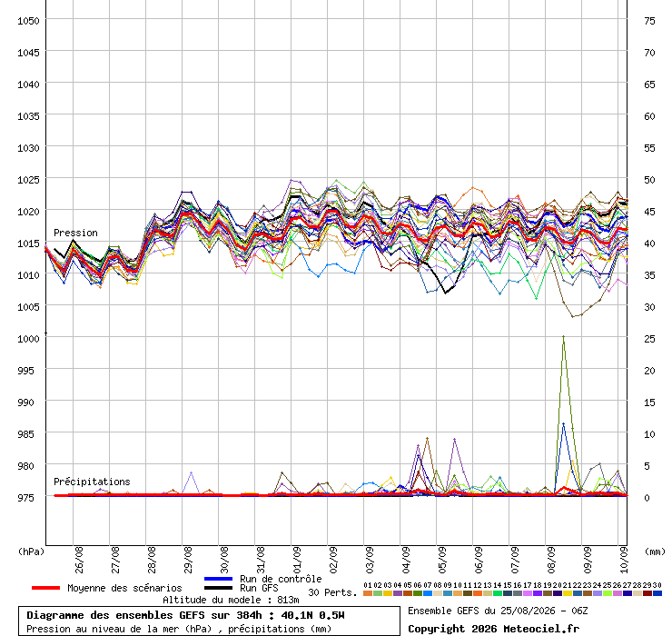
Task: Click the perturbation 27 dark blue swatch
Action: point(627,593)
